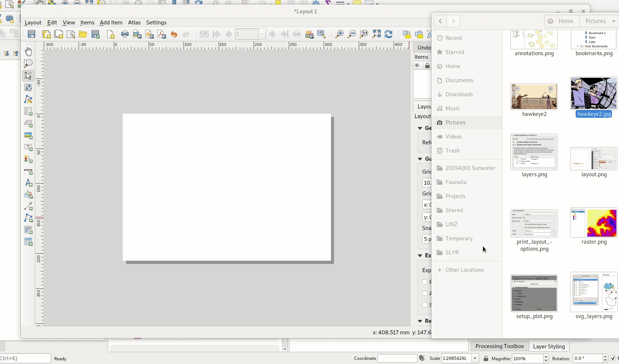Screen dimensions: 619x364
Task: Click Other Locations in file sidebar
Action: pos(464,270)
